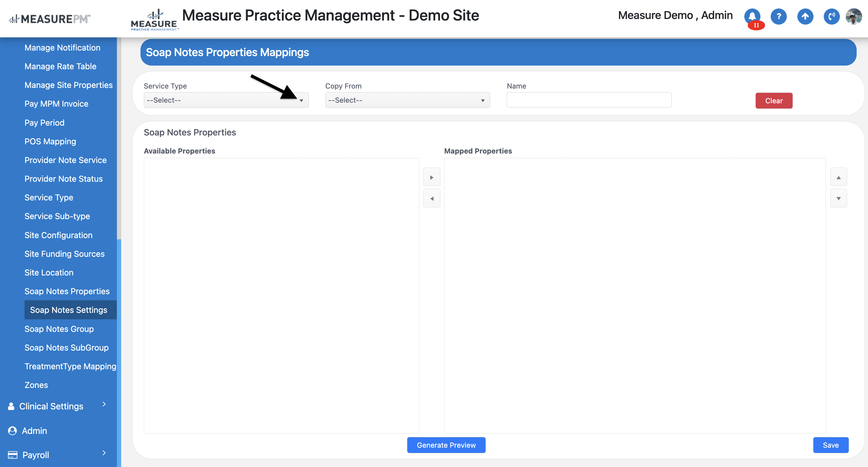Click the phone call icon in header
This screenshot has height=467, width=868.
[x=831, y=16]
